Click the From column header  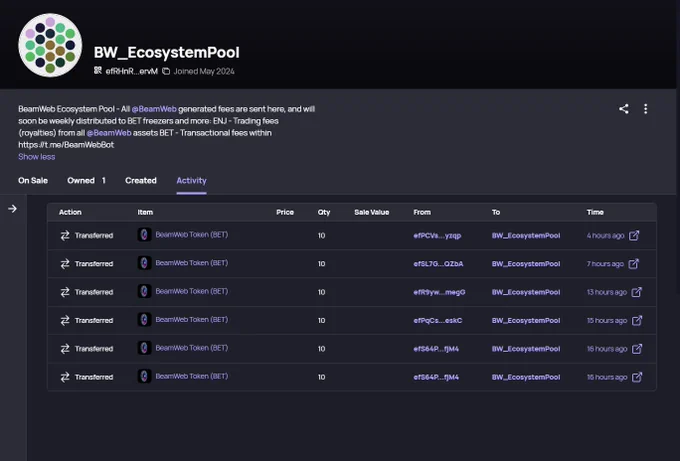coord(422,212)
